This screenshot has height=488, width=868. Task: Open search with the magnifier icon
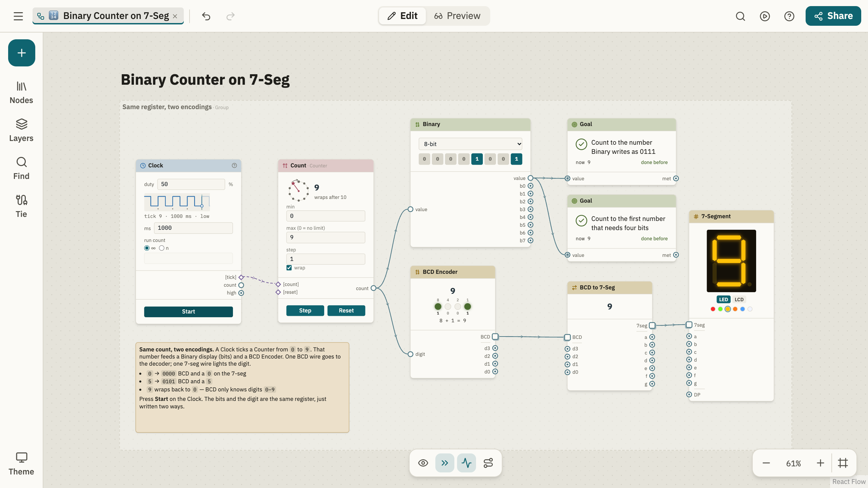(741, 16)
